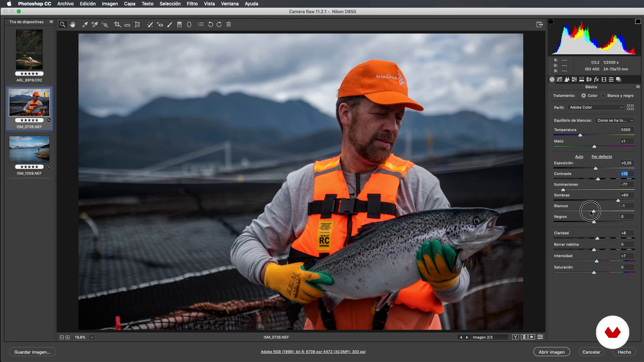This screenshot has width=644, height=362.
Task: Open the Effects (fx) panel tab
Action: 596,79
